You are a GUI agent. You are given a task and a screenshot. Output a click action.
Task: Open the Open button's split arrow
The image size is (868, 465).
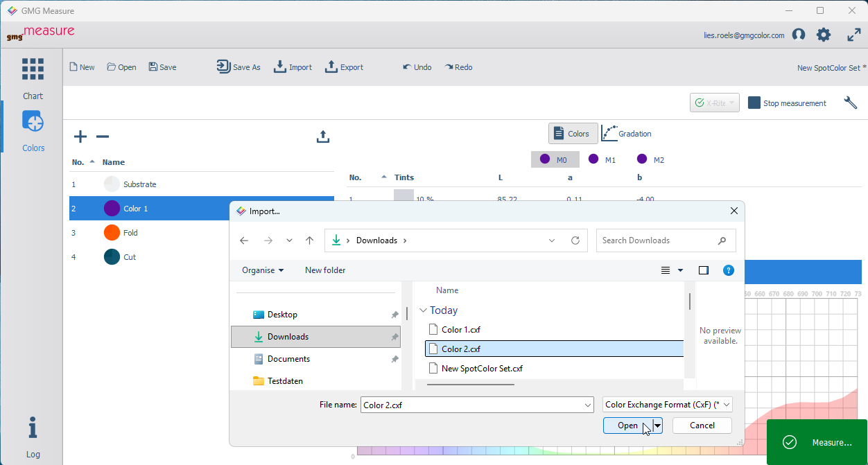(x=657, y=425)
